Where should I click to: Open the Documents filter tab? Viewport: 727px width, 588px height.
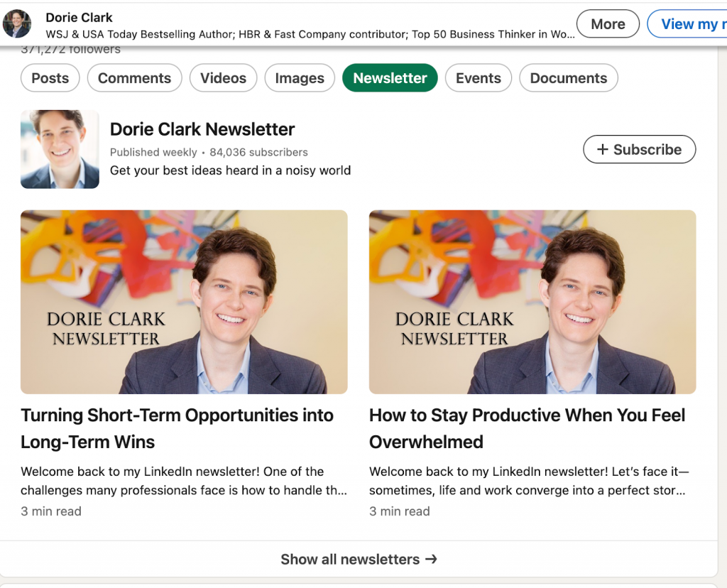[x=568, y=78]
